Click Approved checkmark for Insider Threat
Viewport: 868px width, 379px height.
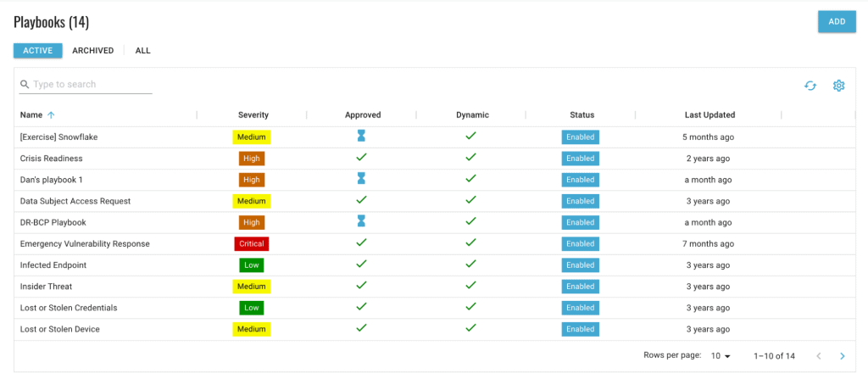(x=361, y=286)
